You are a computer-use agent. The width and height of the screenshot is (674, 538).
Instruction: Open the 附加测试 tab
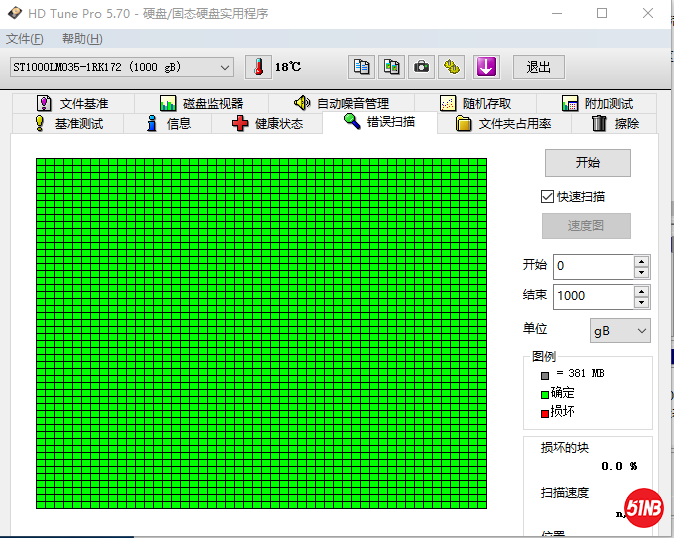click(x=597, y=104)
